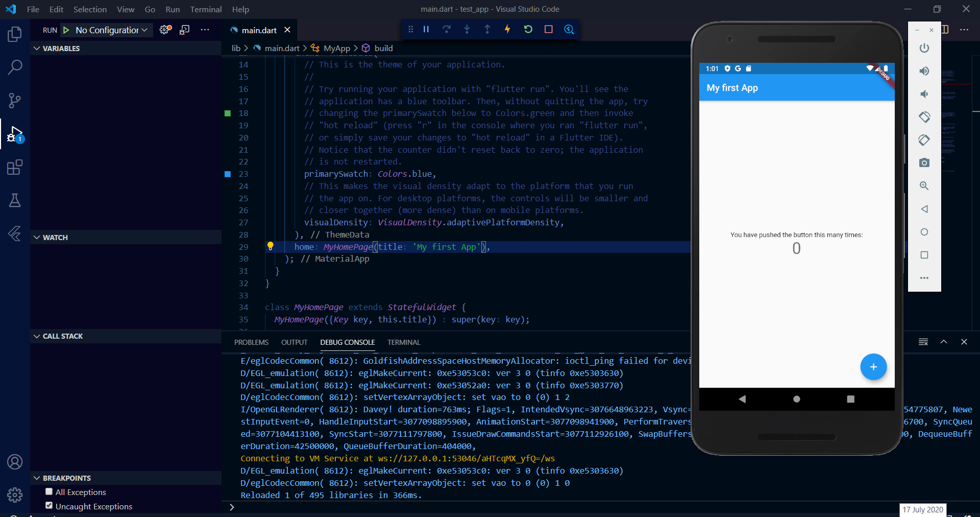980x517 pixels.
Task: Open the Extensions view
Action: [15, 167]
